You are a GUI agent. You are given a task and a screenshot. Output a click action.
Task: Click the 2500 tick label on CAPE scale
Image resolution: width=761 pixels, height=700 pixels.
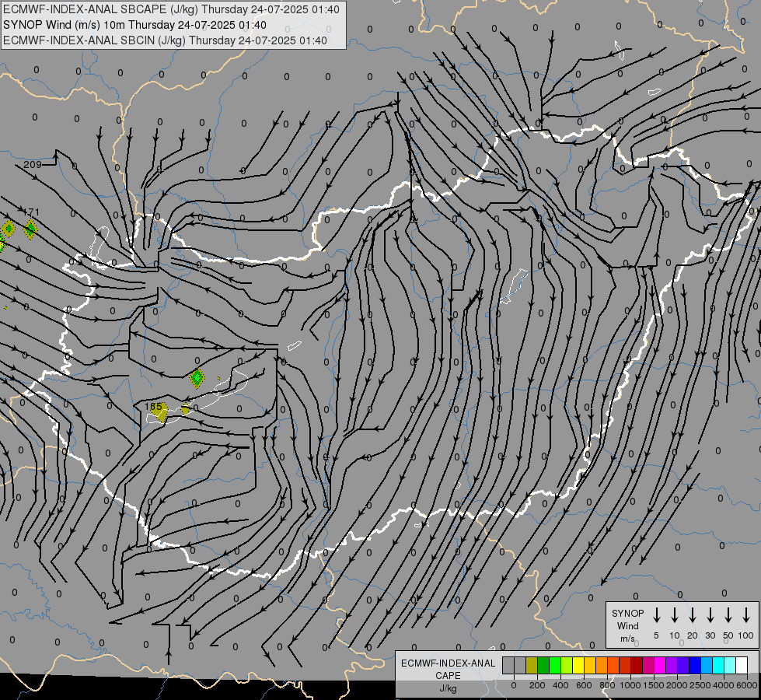(x=700, y=685)
